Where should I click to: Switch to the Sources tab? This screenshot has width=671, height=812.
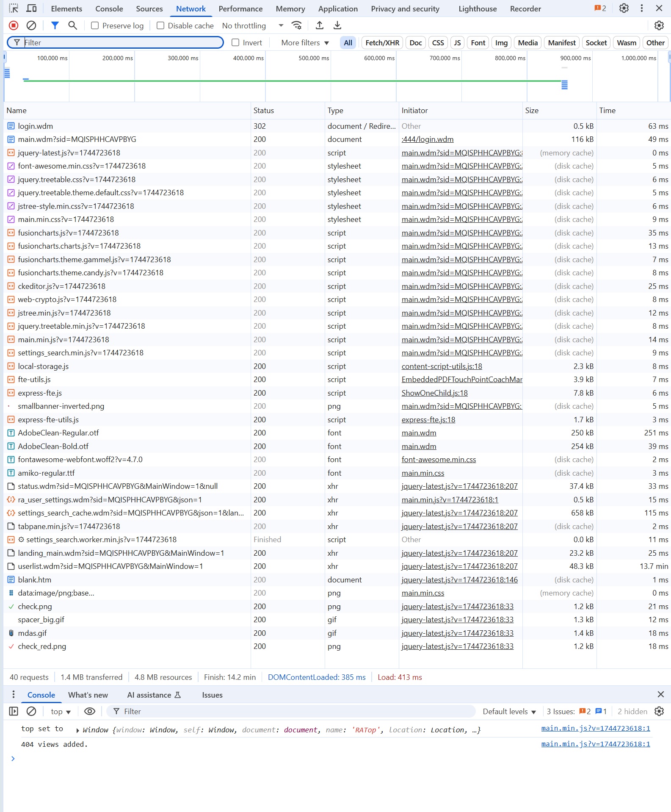coord(149,8)
